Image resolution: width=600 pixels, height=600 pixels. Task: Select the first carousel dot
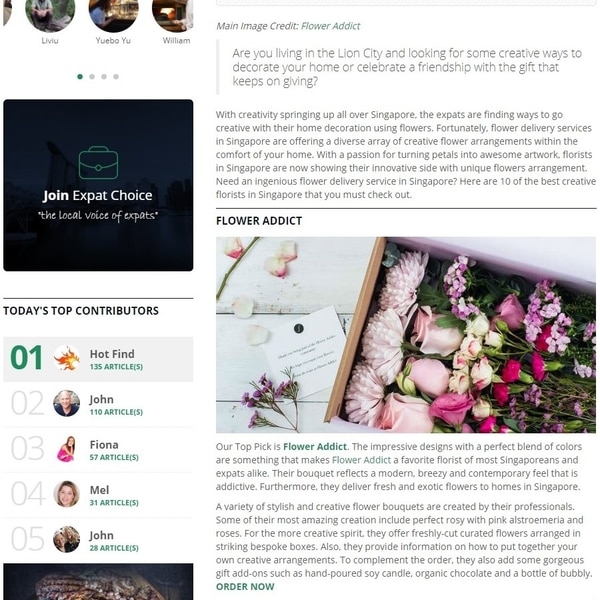pyautogui.click(x=80, y=77)
